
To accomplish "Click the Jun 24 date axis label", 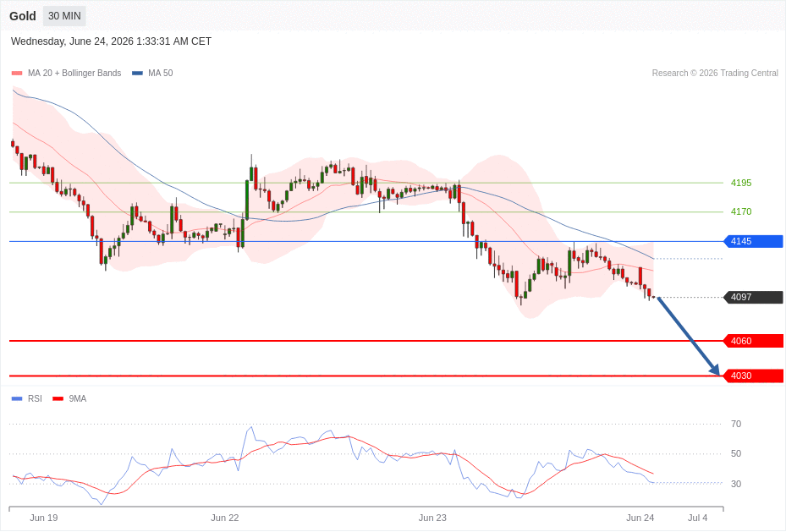I will point(640,518).
